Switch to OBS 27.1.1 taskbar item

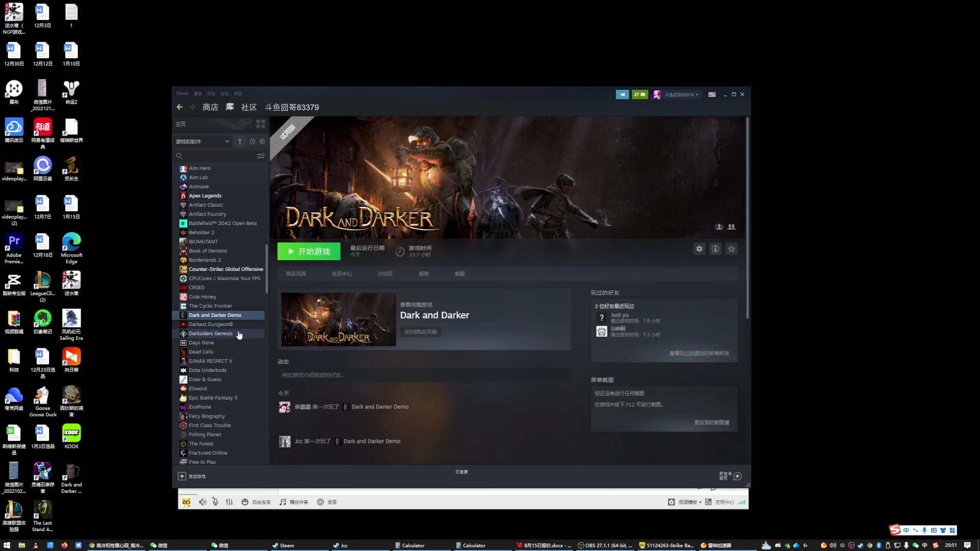pyautogui.click(x=605, y=545)
